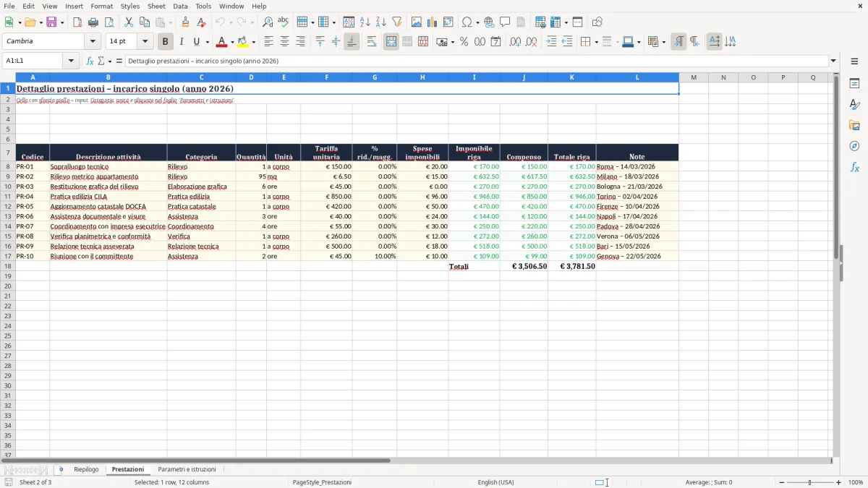Open the font name dropdown
The height and width of the screenshot is (488, 868).
coord(93,42)
